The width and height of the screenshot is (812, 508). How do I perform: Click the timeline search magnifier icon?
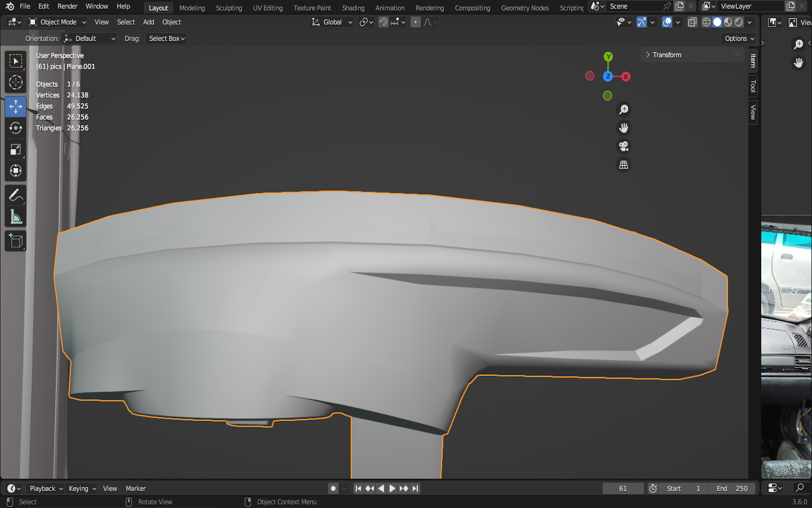[800, 488]
